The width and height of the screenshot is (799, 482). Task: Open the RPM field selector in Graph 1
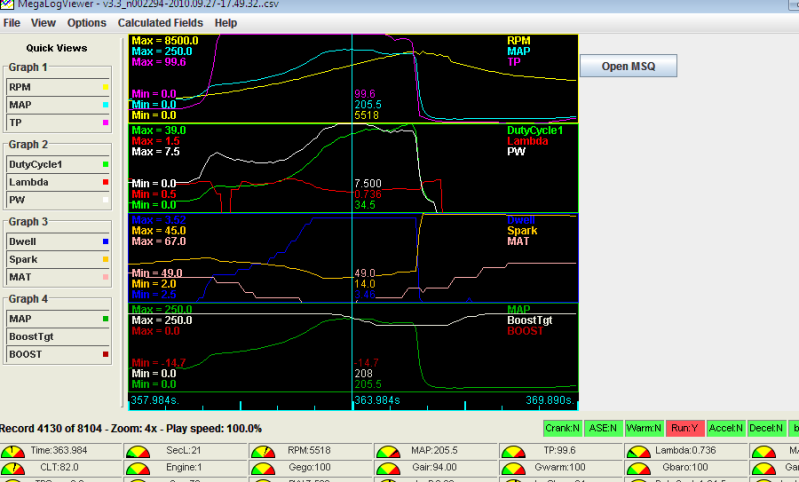click(56, 87)
